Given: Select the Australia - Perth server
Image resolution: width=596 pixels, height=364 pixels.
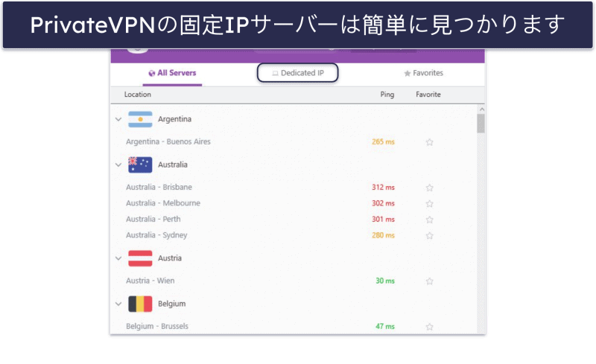Looking at the screenshot, I should coord(153,220).
